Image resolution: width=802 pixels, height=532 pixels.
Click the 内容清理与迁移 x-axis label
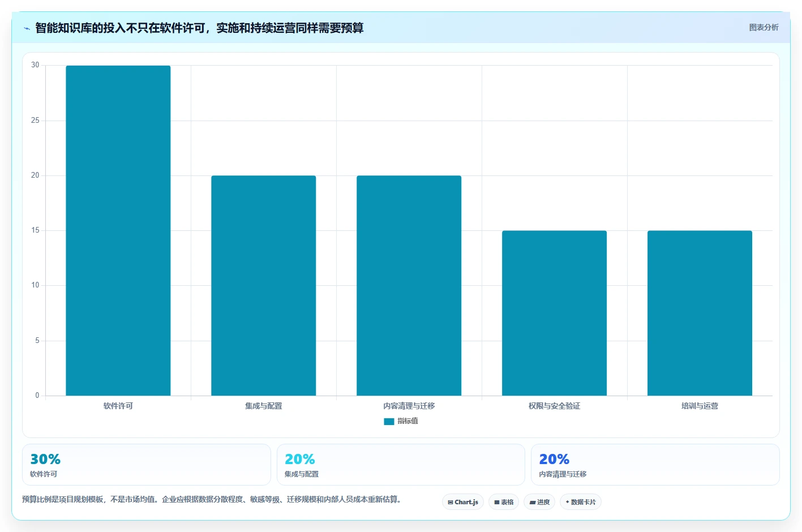(x=409, y=406)
